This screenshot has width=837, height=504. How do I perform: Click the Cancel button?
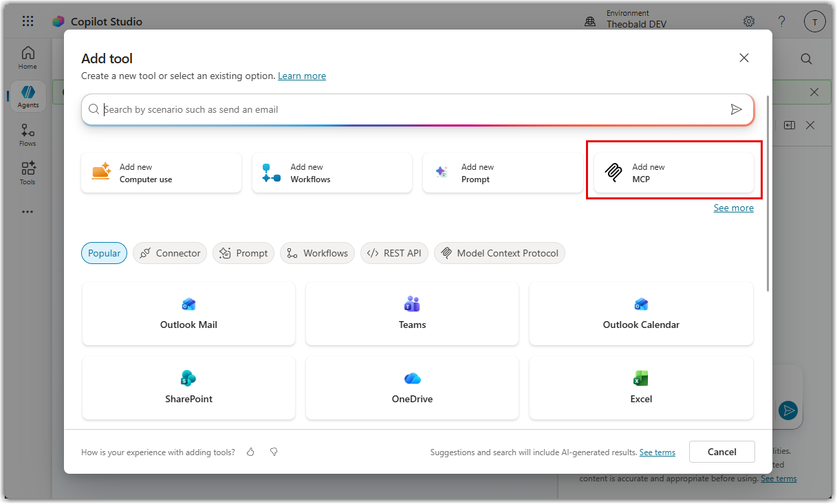point(722,452)
